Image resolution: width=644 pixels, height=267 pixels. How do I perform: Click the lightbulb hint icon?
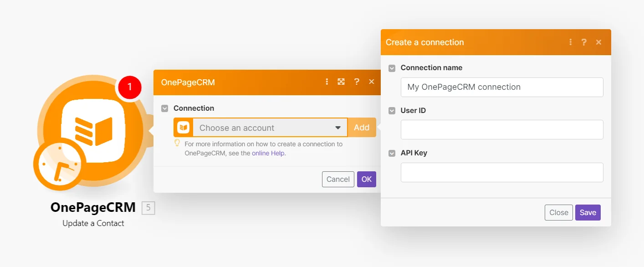[177, 144]
